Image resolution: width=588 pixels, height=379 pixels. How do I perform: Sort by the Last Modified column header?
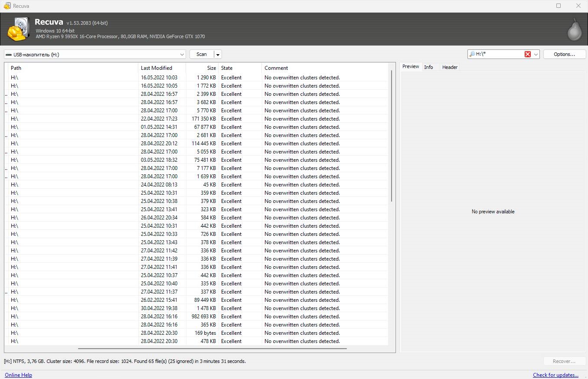[x=162, y=68]
